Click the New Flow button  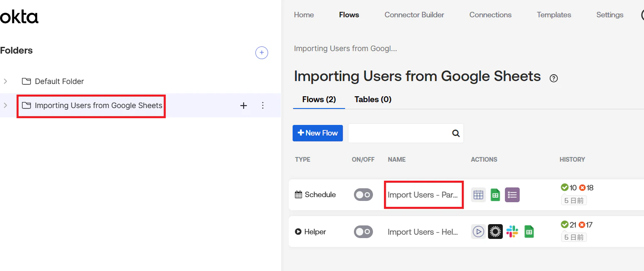point(318,133)
